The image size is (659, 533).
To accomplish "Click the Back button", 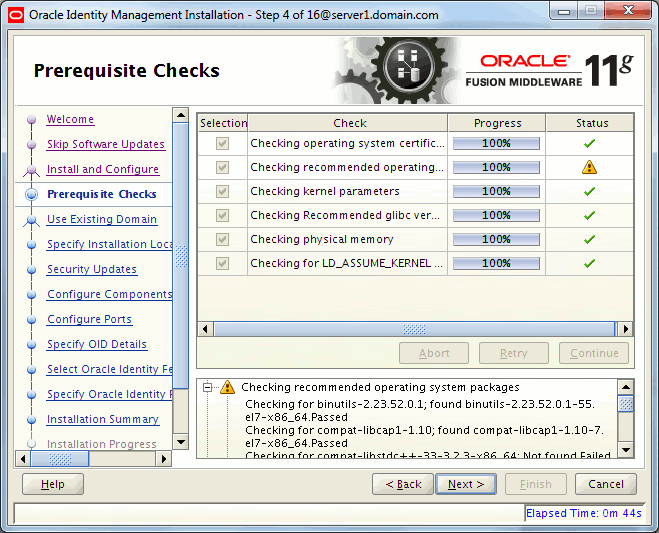I will click(403, 484).
